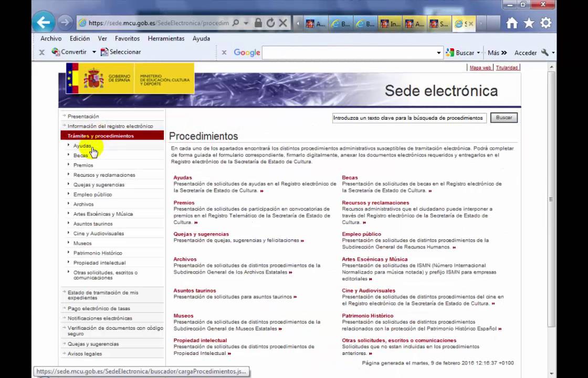Open Patrimonio Histórico content heading
The width and height of the screenshot is (588, 378).
(367, 316)
